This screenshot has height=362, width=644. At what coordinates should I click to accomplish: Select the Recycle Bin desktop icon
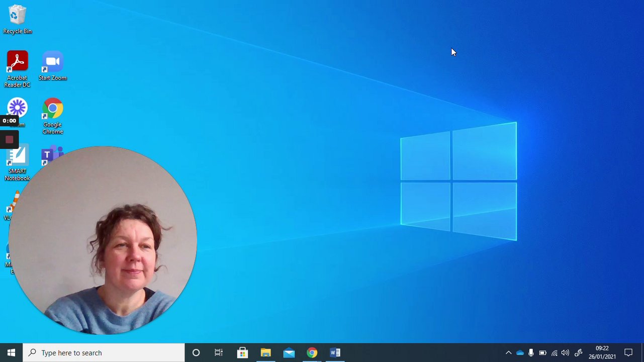[x=17, y=20]
